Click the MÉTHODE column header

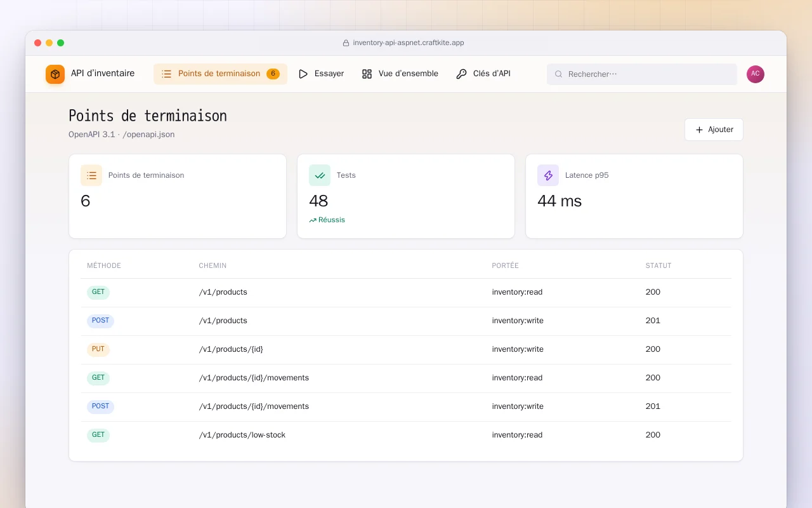(x=104, y=266)
